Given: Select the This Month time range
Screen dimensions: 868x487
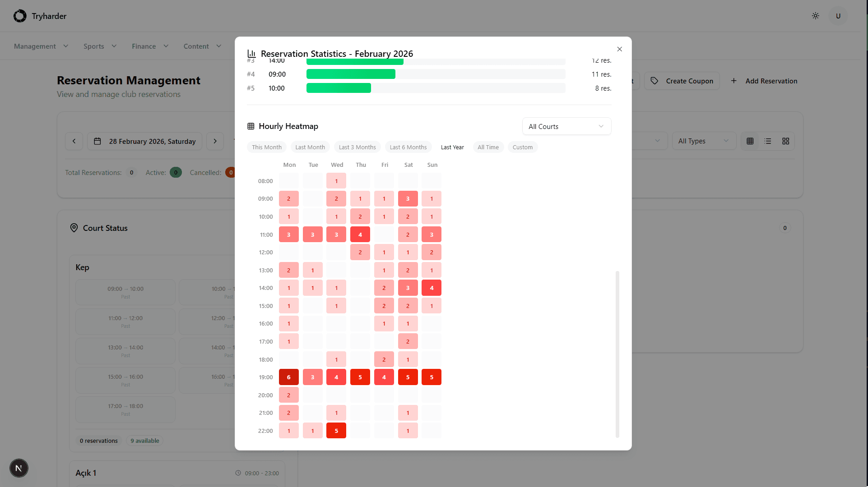Looking at the screenshot, I should pyautogui.click(x=266, y=147).
